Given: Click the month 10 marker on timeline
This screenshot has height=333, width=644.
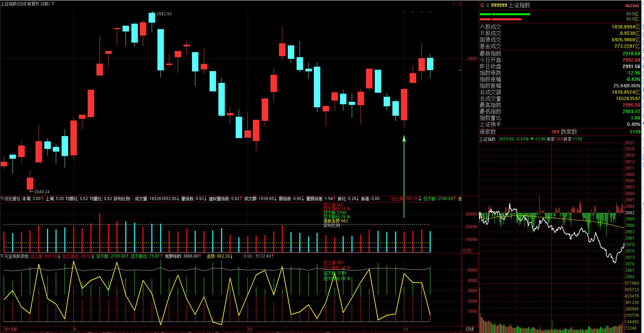Looking at the screenshot, I should (x=250, y=329).
